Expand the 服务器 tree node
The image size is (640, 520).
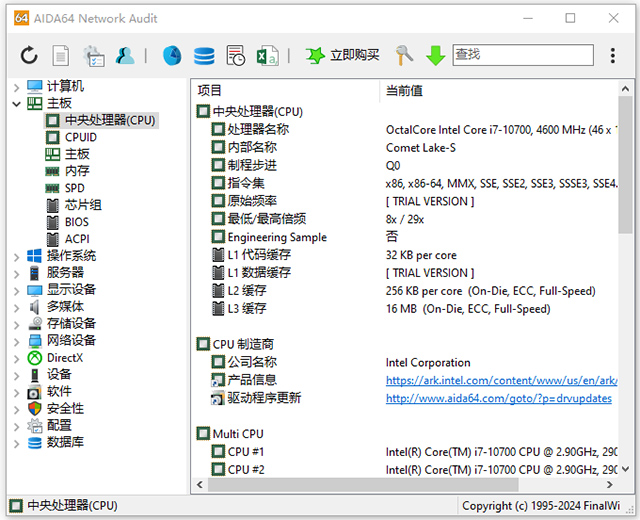tap(16, 273)
